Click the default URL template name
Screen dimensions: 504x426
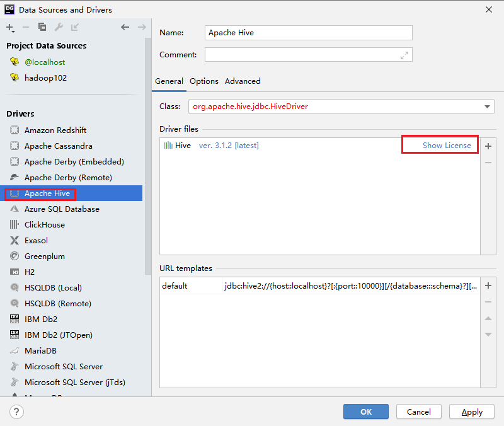(175, 286)
